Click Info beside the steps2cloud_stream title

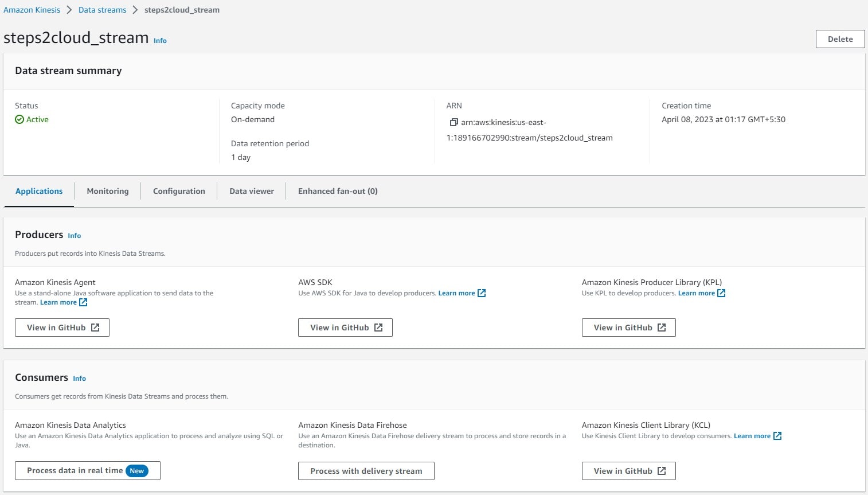[x=160, y=40]
